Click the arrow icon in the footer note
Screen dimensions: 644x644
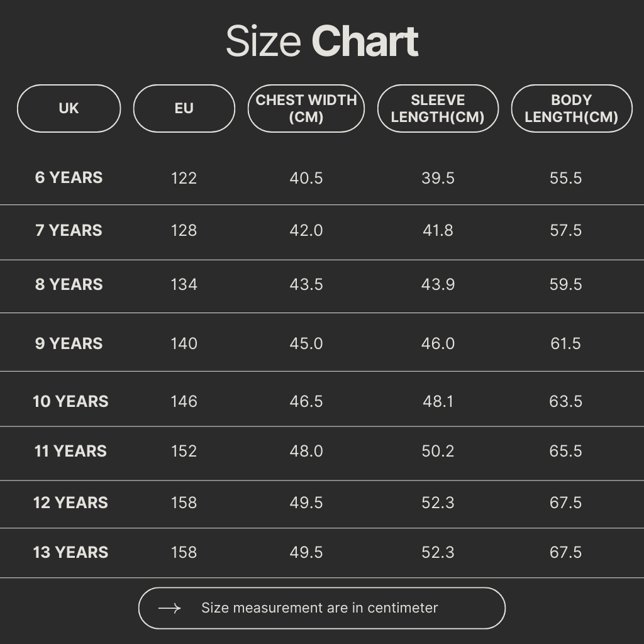169,608
